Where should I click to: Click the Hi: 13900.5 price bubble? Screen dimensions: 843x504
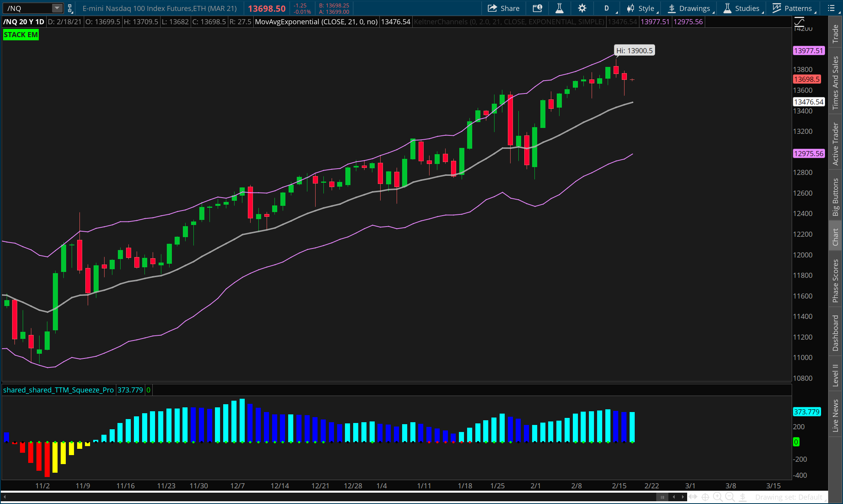(634, 50)
